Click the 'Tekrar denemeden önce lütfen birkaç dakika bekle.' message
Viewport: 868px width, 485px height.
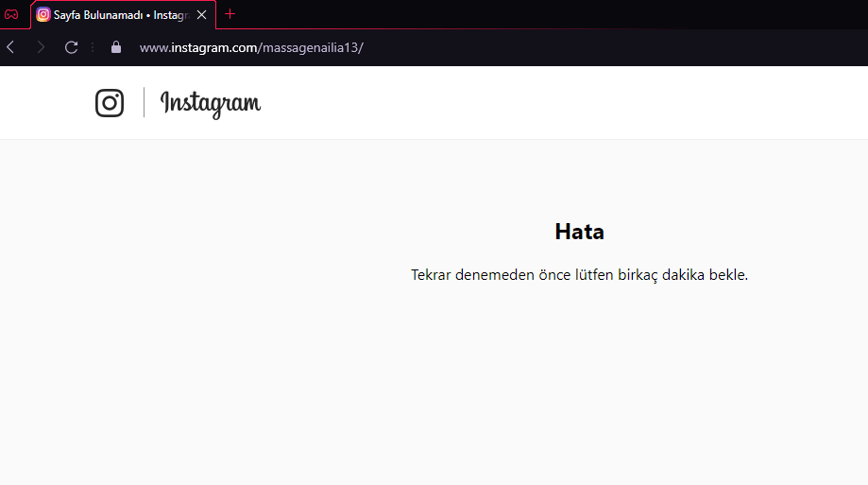pyautogui.click(x=579, y=275)
